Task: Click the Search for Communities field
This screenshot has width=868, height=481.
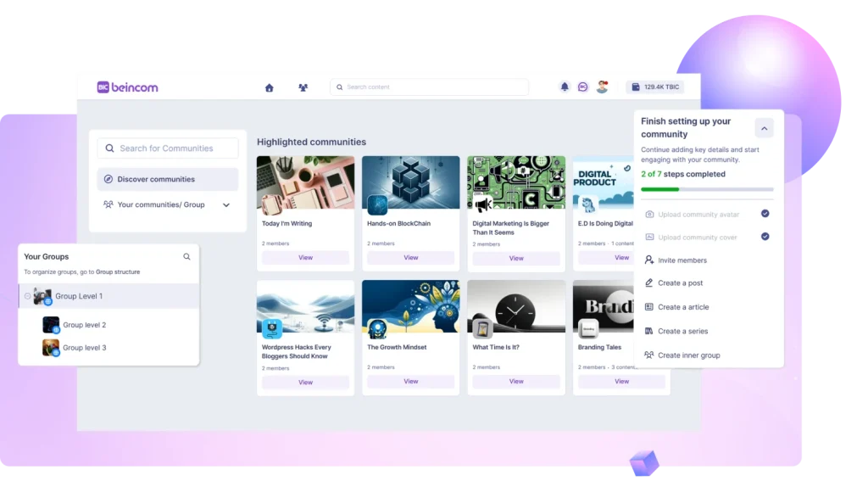Action: [x=168, y=148]
